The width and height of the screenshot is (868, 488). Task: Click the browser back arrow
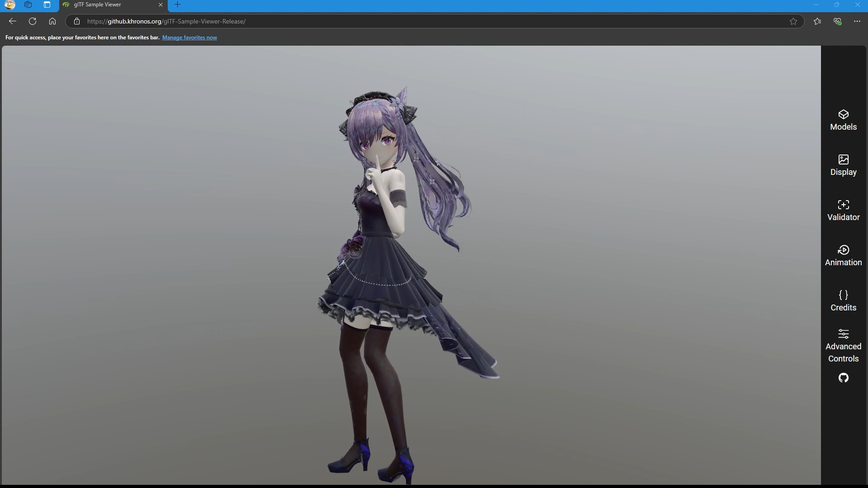(x=13, y=21)
